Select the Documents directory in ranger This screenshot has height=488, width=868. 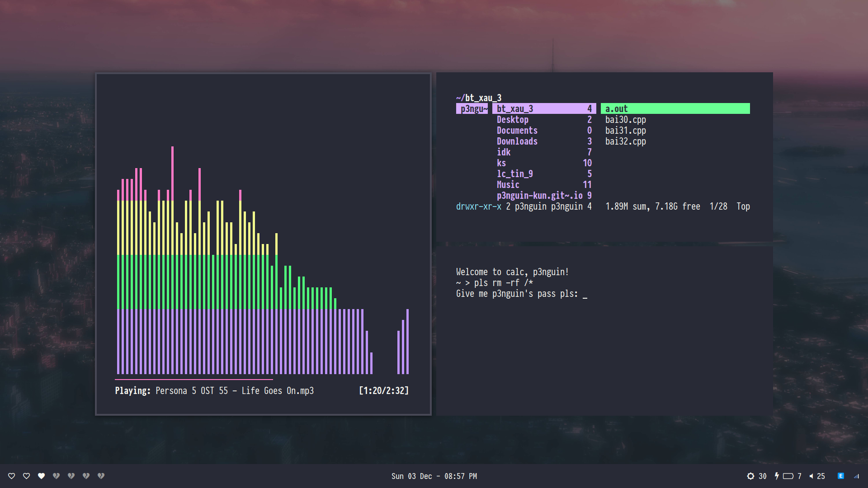[544, 130]
